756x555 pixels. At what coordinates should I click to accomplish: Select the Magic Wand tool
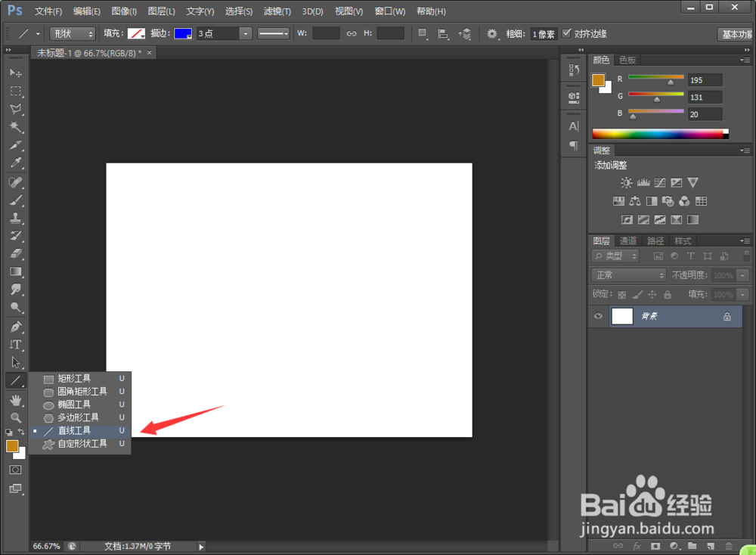[15, 127]
